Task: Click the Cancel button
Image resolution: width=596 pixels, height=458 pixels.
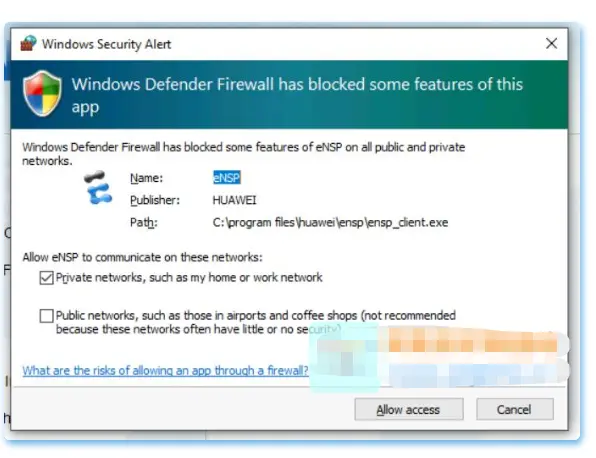Action: [514, 409]
